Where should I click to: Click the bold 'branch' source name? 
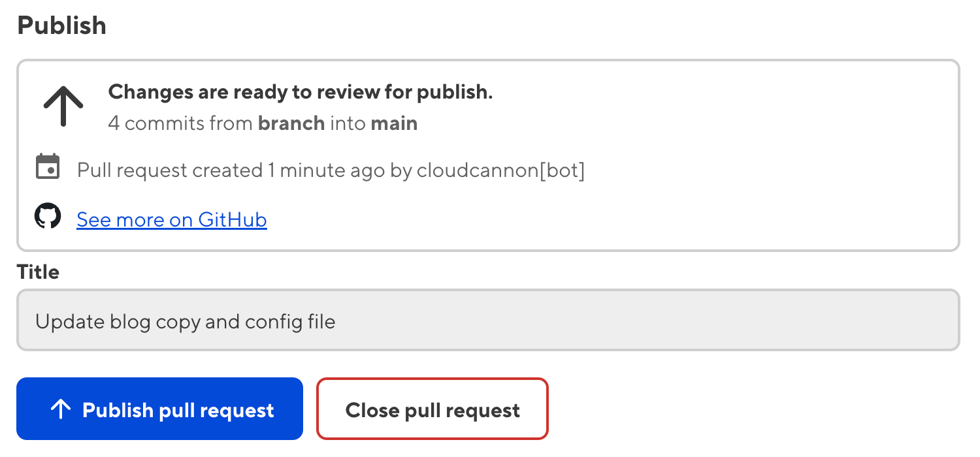click(x=291, y=123)
